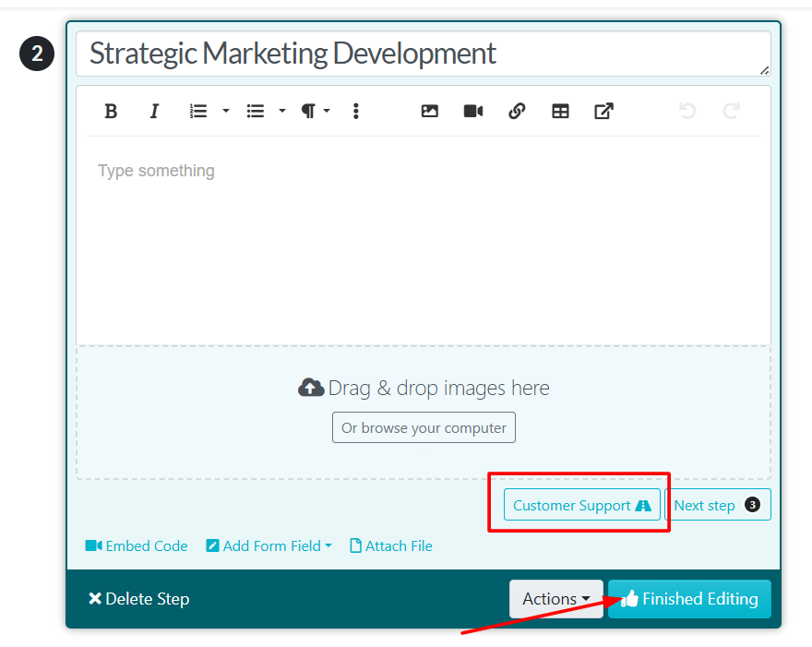812x647 pixels.
Task: Insert a hyperlink with the link icon
Action: 517,112
